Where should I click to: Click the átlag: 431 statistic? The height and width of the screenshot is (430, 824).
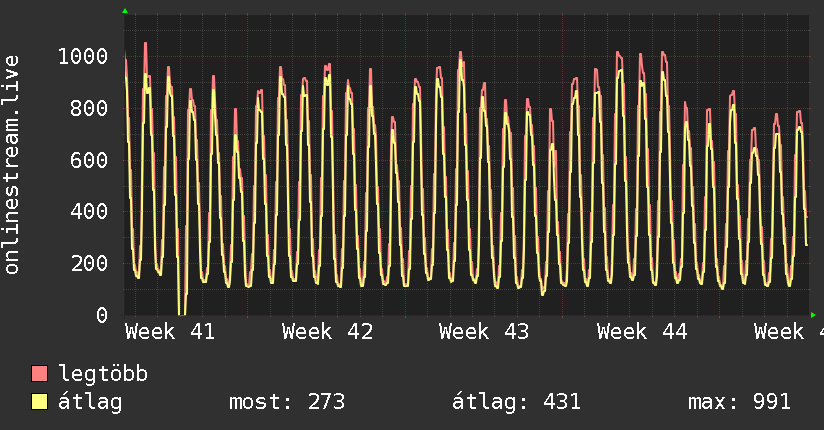pyautogui.click(x=516, y=402)
